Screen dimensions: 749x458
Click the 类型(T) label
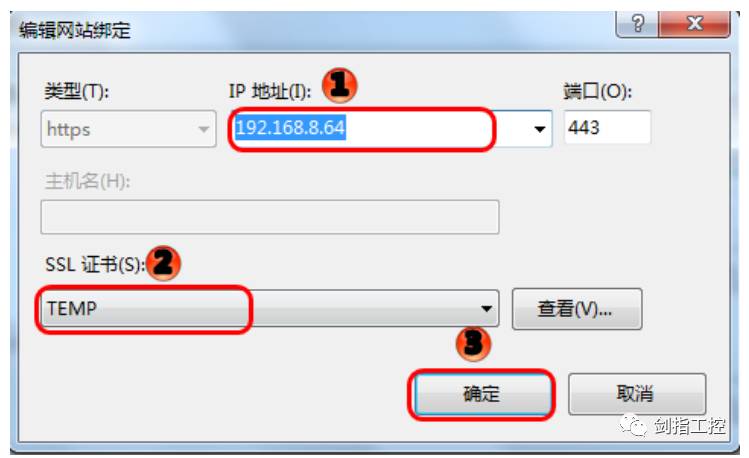click(76, 91)
